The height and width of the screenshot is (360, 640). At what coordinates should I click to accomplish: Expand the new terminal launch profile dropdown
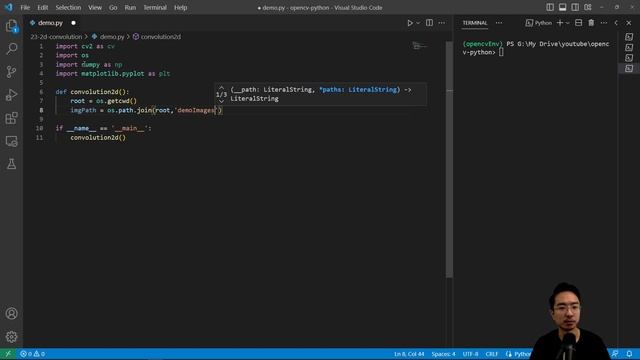(568, 23)
